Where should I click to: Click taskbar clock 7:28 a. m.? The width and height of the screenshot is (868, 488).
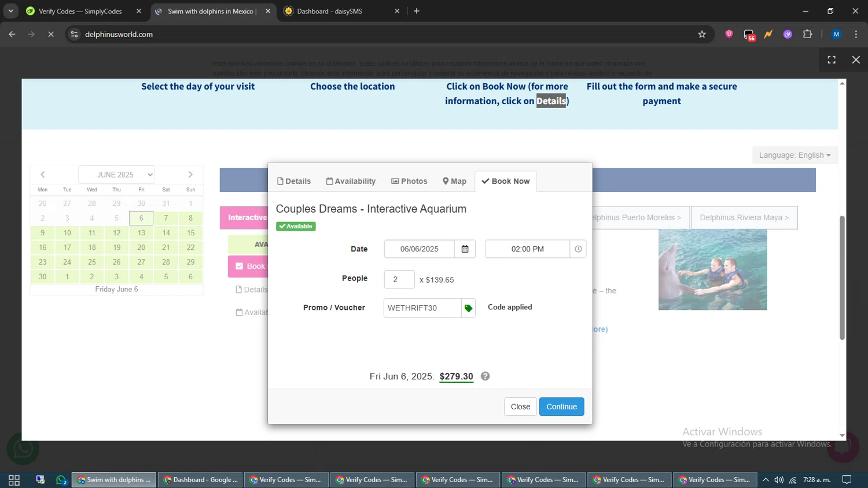[x=816, y=480]
